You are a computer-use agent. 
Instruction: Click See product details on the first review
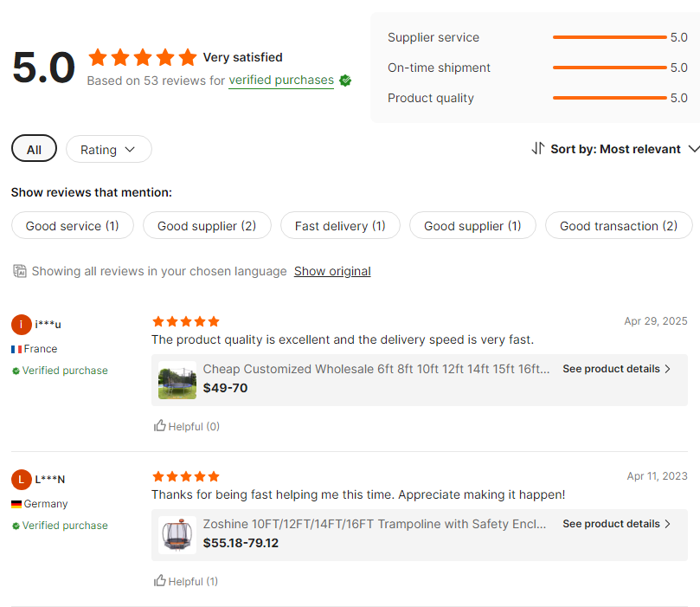click(611, 368)
